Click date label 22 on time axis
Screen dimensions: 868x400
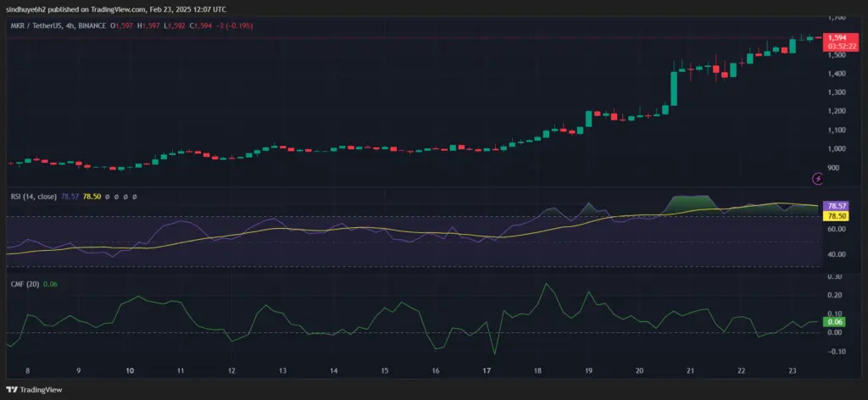[x=741, y=371]
